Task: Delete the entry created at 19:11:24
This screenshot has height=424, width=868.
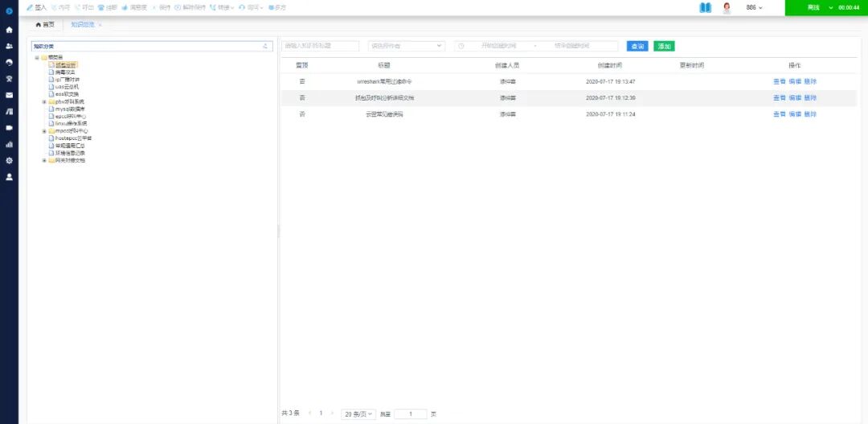Action: [x=810, y=114]
